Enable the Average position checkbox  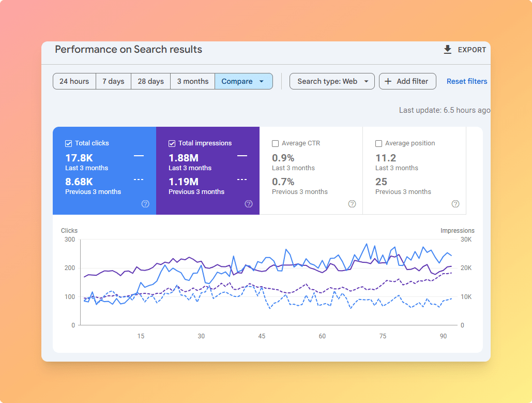click(379, 143)
